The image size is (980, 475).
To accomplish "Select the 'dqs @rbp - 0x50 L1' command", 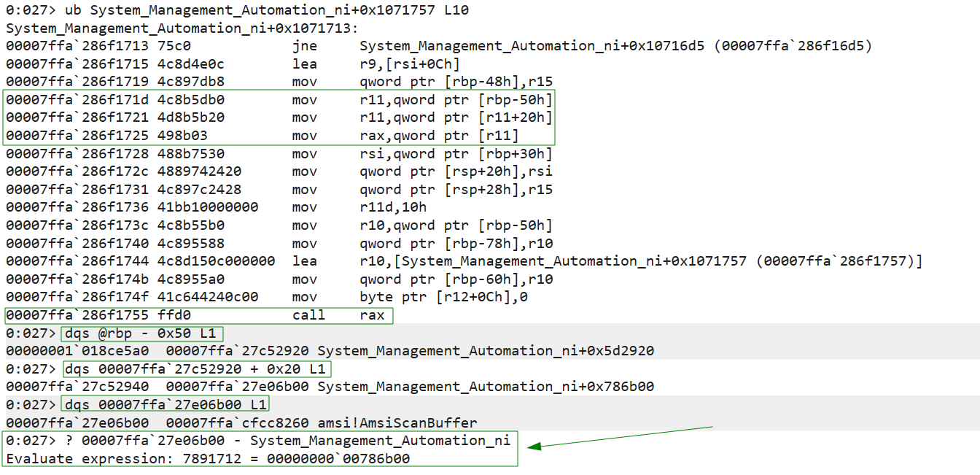I will tap(142, 333).
